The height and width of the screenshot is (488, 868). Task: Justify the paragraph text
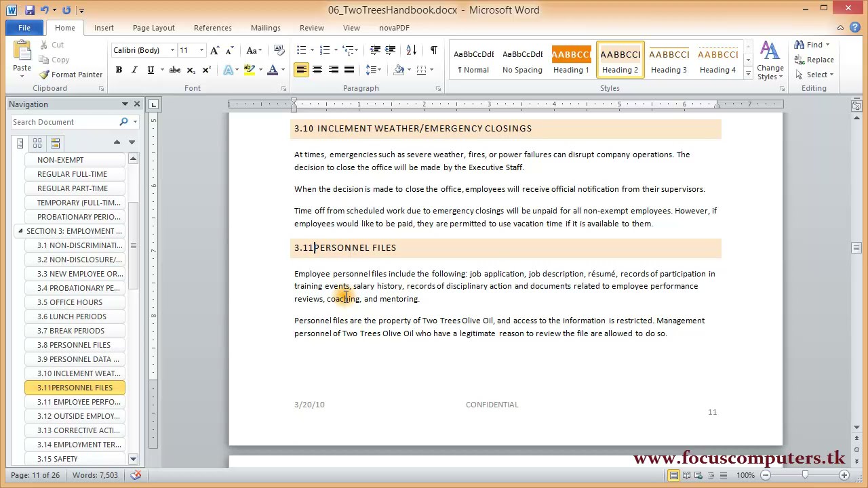pyautogui.click(x=349, y=70)
